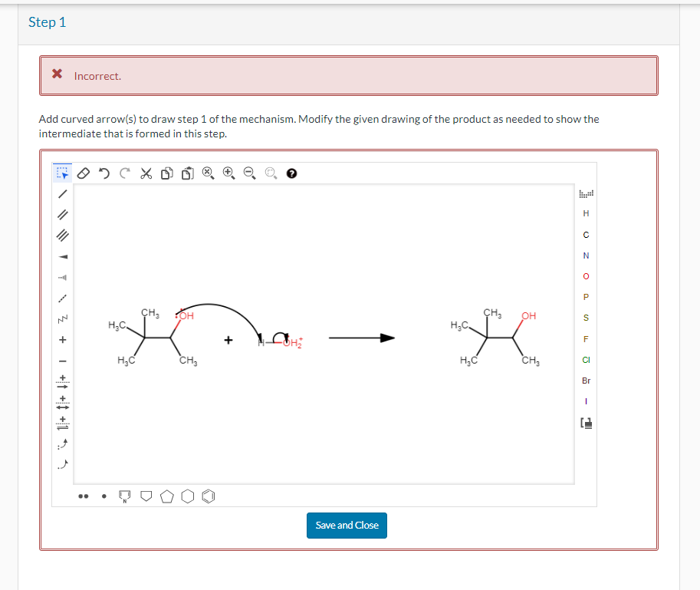Undo the last drawing action
The height and width of the screenshot is (590, 700).
[x=105, y=173]
